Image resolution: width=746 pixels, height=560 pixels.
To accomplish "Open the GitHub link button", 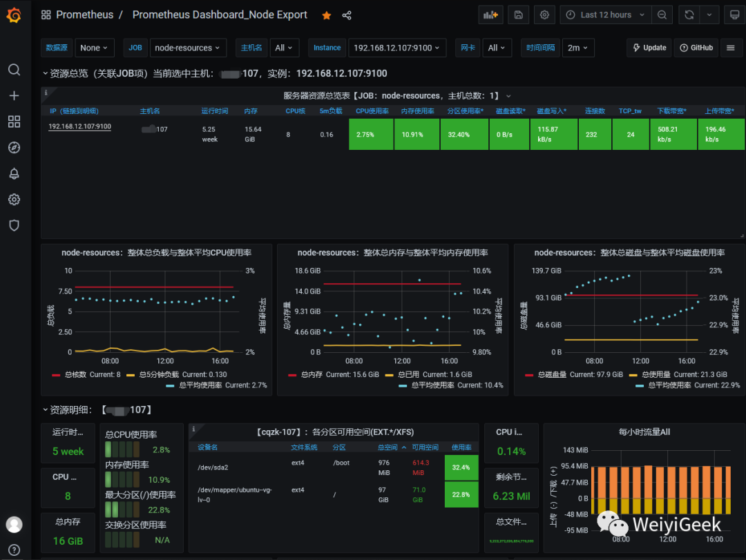I will [696, 48].
